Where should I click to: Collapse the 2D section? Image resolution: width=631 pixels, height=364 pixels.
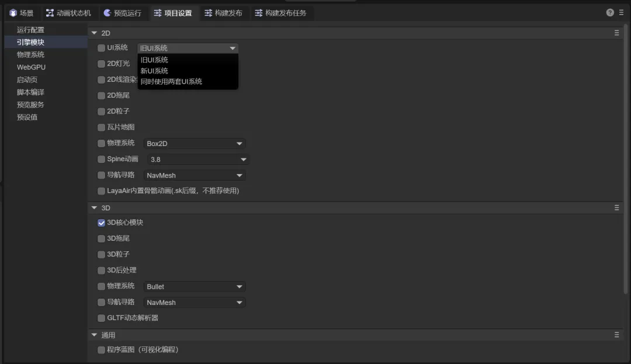[x=94, y=33]
